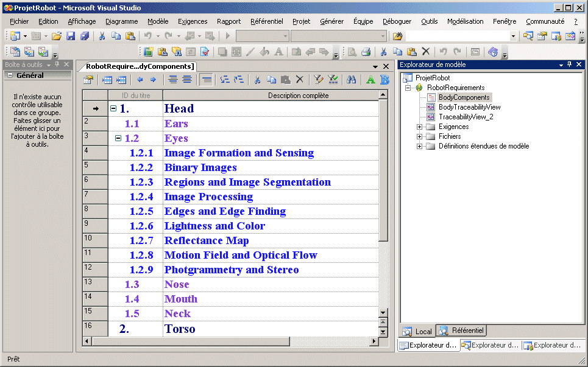The width and height of the screenshot is (588, 367).
Task: Click the blue left arrow promote icon
Action: (x=140, y=80)
